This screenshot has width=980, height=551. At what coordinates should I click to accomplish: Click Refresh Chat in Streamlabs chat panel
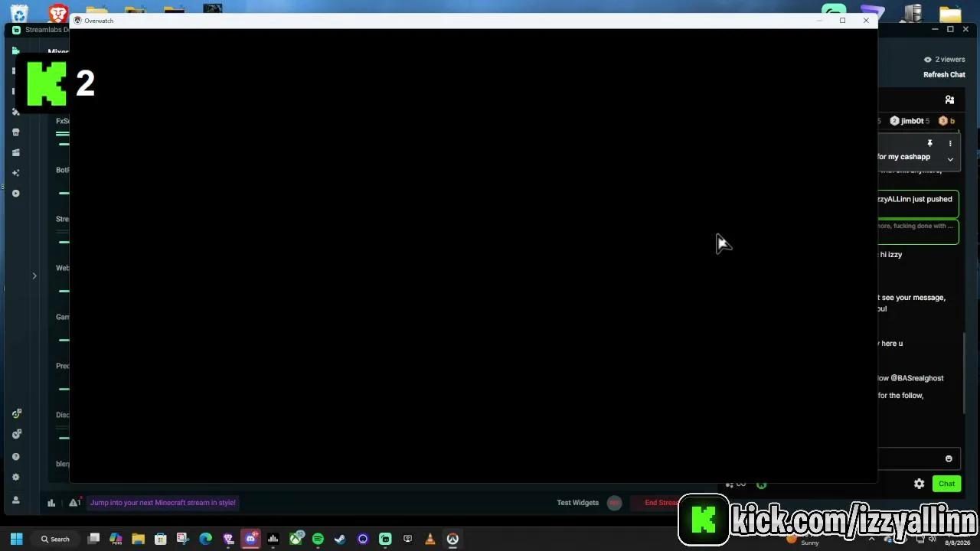(944, 75)
